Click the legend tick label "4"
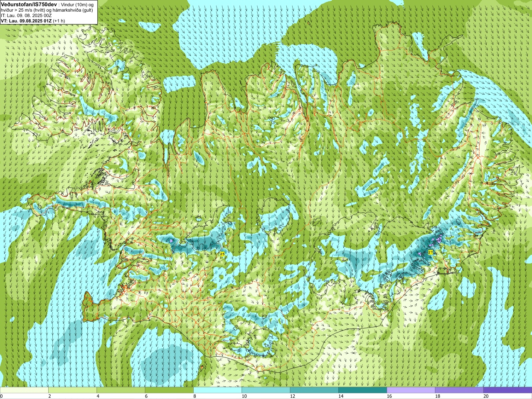This screenshot has height=399, width=532. click(98, 396)
